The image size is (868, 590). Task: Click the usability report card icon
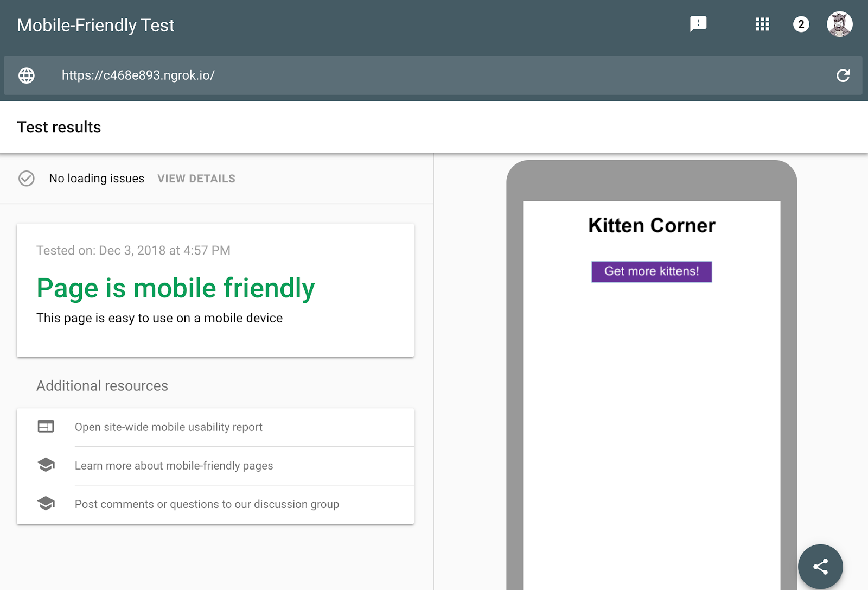[x=46, y=427]
